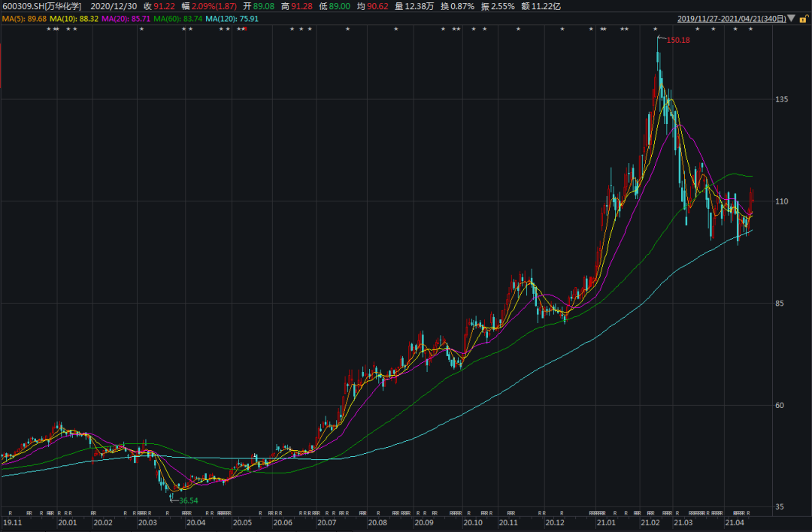This screenshot has width=812, height=532.
Task: Click the 20.07 time axis label
Action: click(327, 523)
